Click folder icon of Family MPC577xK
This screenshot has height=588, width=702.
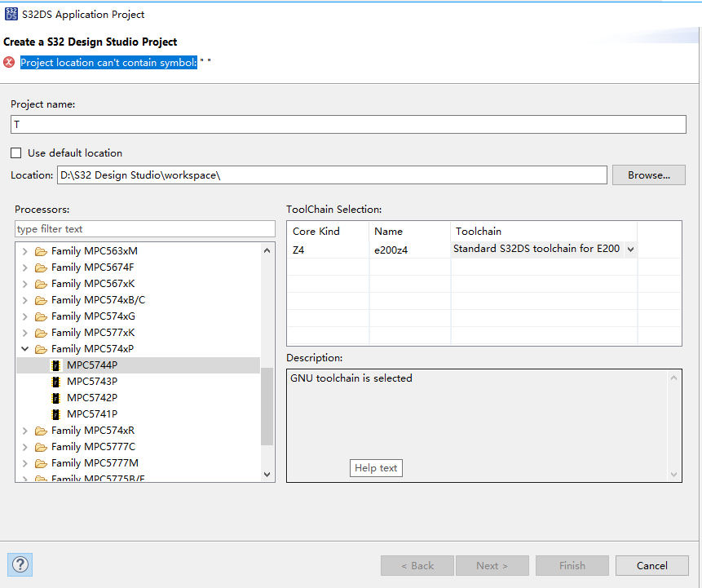point(42,333)
